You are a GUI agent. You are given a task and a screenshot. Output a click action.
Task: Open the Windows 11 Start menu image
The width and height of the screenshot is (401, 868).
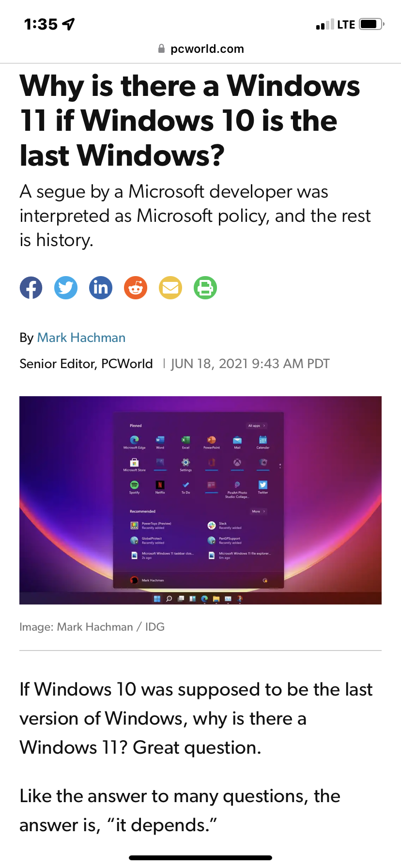(200, 500)
